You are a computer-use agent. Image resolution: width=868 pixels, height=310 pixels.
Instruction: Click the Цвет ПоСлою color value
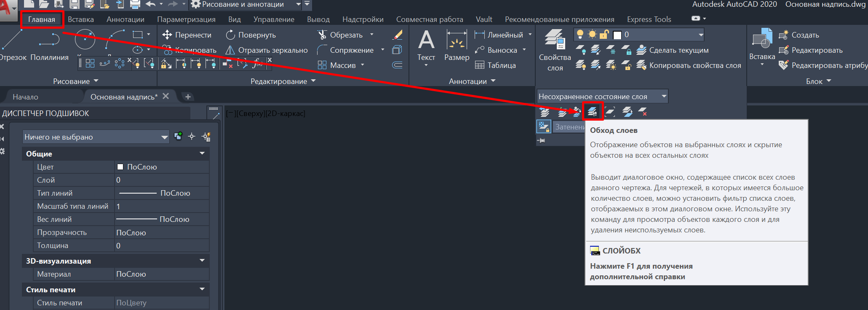pos(162,167)
